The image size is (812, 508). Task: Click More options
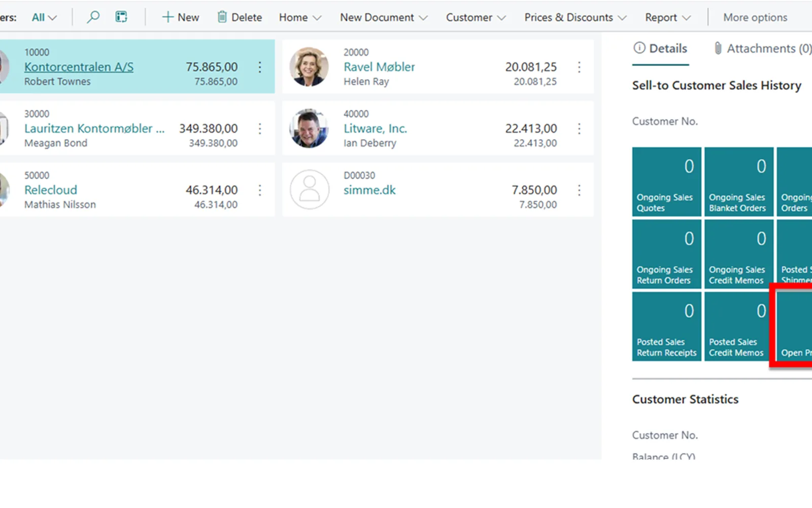click(x=755, y=17)
